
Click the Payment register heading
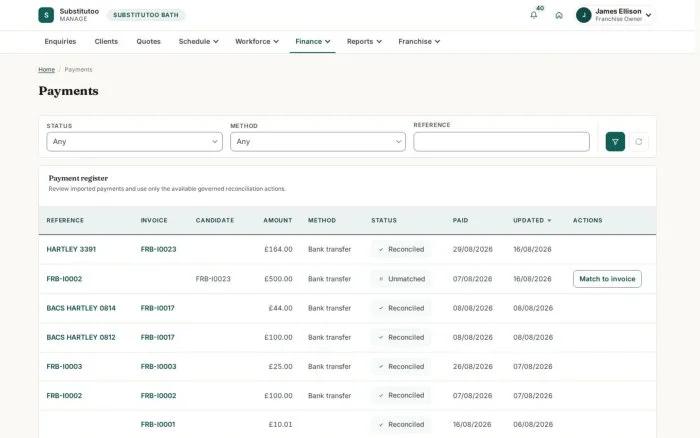pyautogui.click(x=78, y=178)
